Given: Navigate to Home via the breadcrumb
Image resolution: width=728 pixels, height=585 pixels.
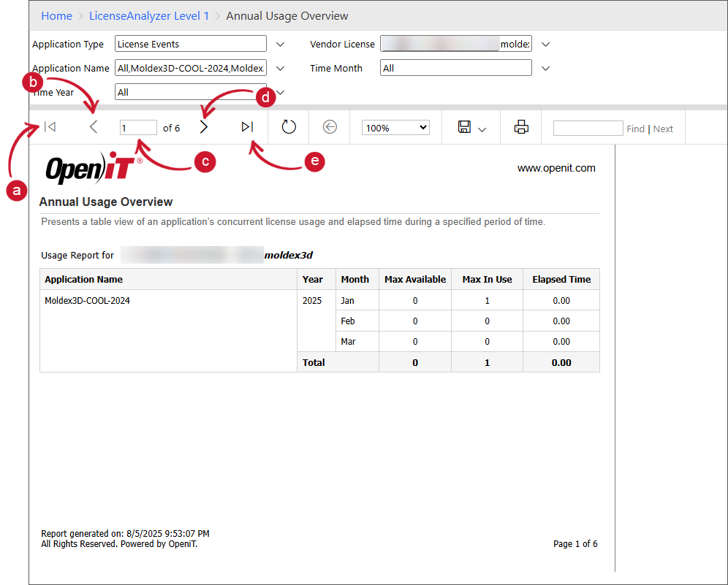Looking at the screenshot, I should tap(56, 15).
